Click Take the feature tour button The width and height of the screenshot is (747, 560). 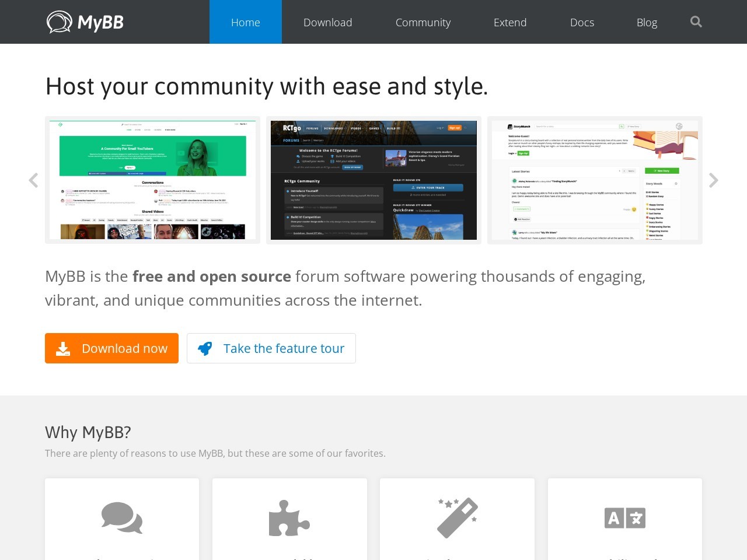tap(271, 348)
